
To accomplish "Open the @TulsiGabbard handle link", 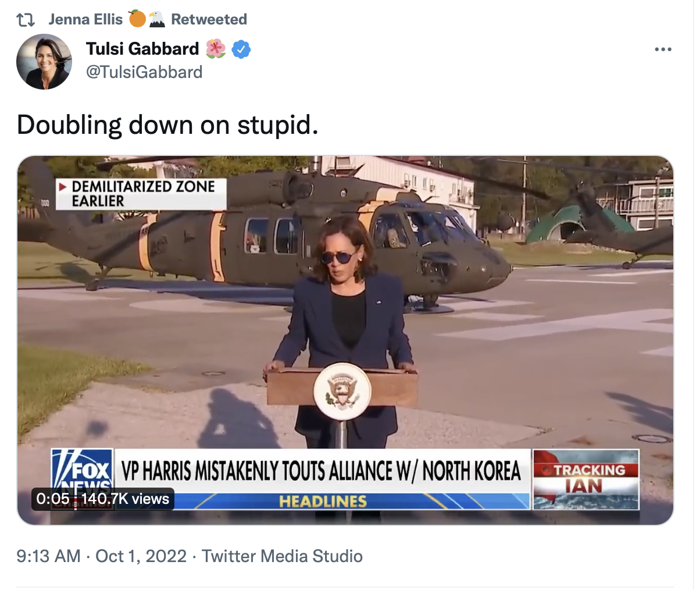I will 144,72.
